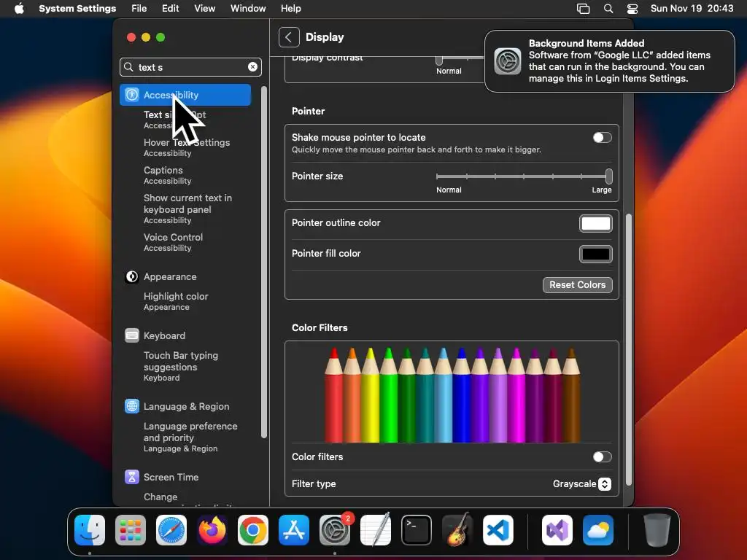Open Show current text in keyboard panel
Image resolution: width=747 pixels, height=560 pixels.
tap(187, 209)
